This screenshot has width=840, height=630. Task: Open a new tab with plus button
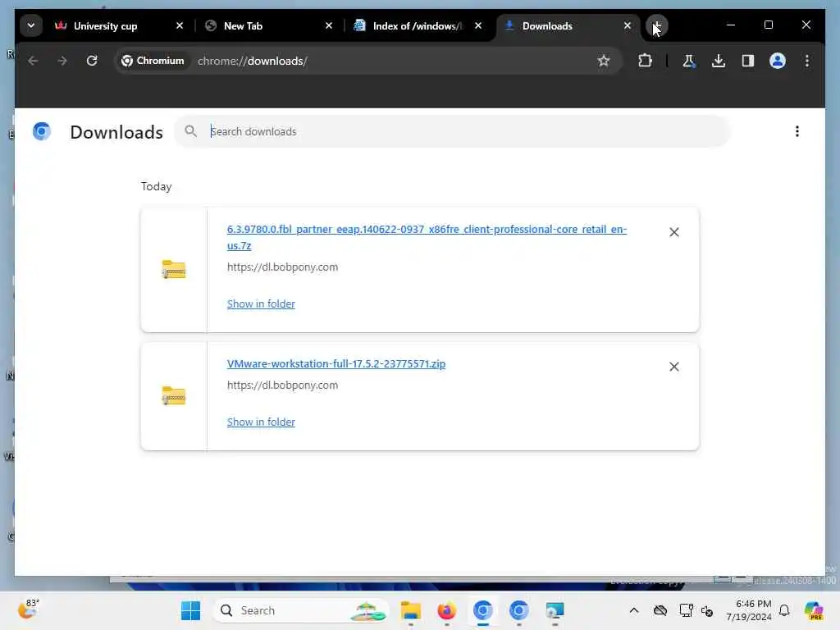pos(657,25)
